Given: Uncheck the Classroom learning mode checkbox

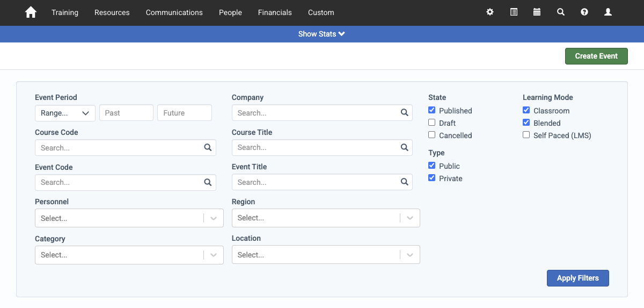Looking at the screenshot, I should [526, 110].
